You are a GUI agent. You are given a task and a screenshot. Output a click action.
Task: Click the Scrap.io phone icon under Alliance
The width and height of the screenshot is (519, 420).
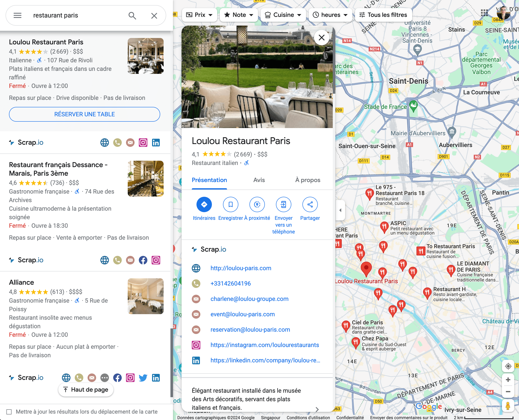point(79,377)
